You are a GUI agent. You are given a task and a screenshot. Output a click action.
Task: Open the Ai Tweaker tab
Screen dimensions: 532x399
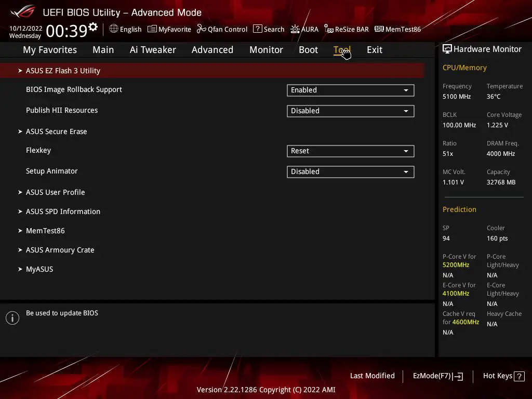coord(153,50)
